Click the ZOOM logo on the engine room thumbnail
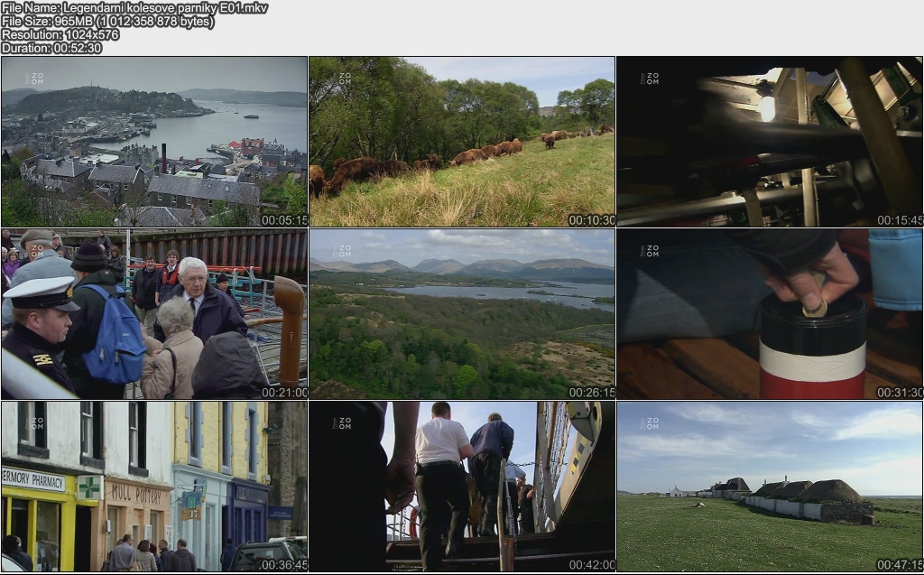 pos(650,79)
